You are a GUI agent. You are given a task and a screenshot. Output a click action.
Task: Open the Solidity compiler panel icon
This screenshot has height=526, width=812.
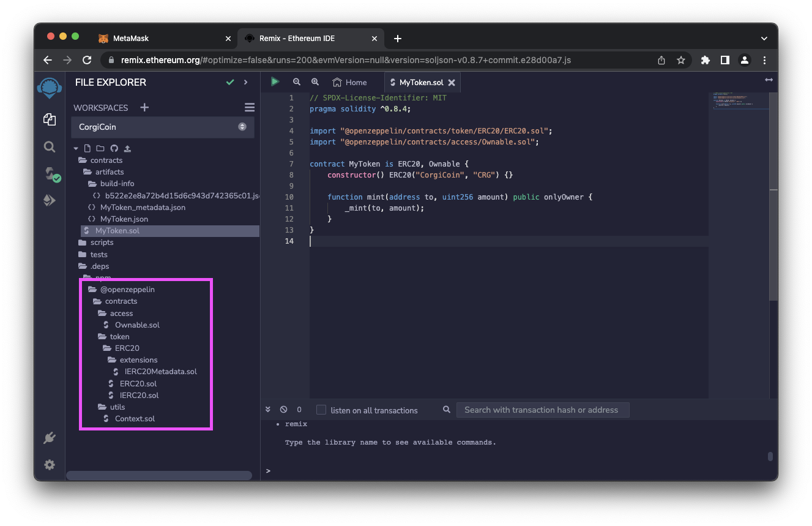pyautogui.click(x=51, y=174)
